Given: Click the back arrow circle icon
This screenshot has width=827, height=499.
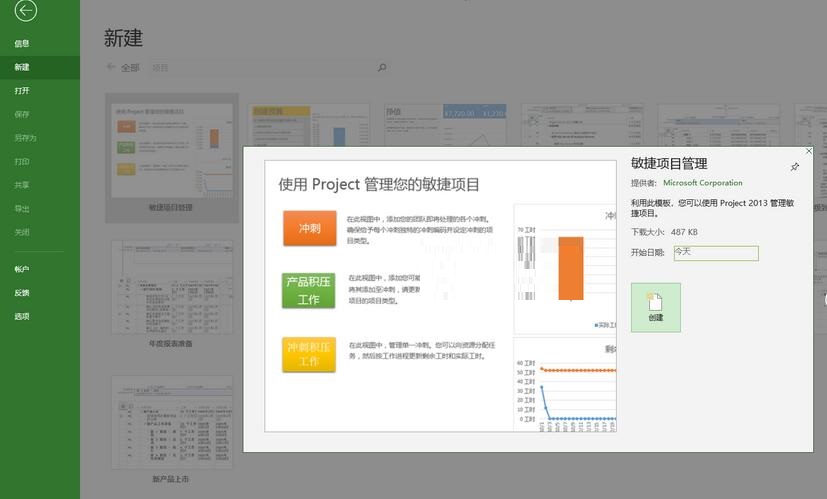Looking at the screenshot, I should [25, 11].
